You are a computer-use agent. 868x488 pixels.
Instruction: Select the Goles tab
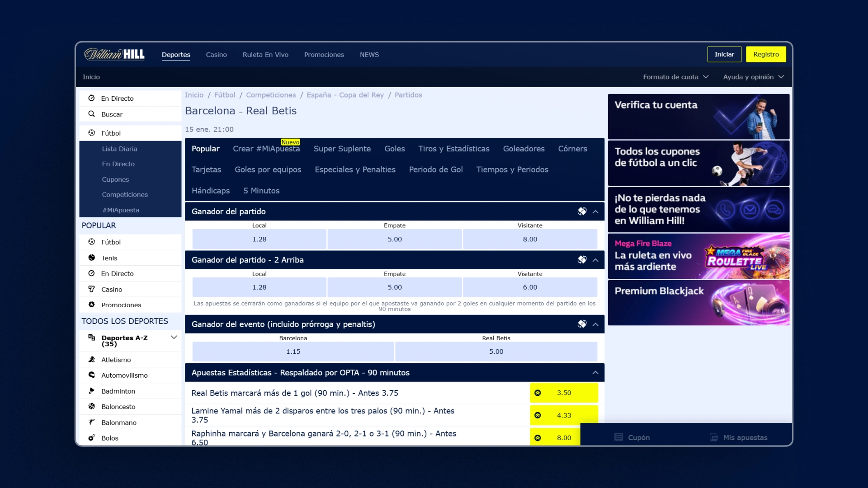point(394,149)
